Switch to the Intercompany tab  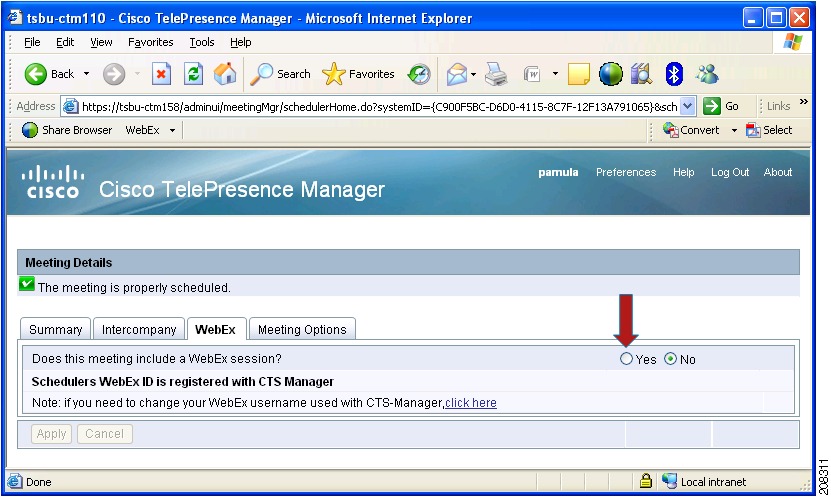pos(139,329)
